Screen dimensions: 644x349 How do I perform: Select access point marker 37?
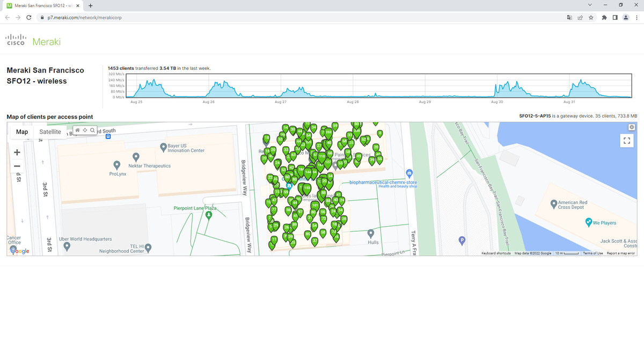click(314, 242)
